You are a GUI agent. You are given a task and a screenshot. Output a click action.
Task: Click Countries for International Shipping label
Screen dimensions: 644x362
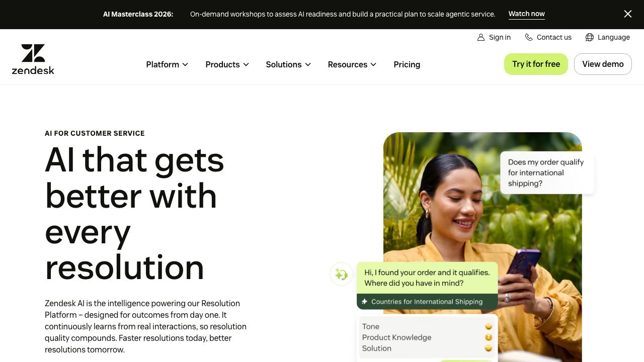427,302
